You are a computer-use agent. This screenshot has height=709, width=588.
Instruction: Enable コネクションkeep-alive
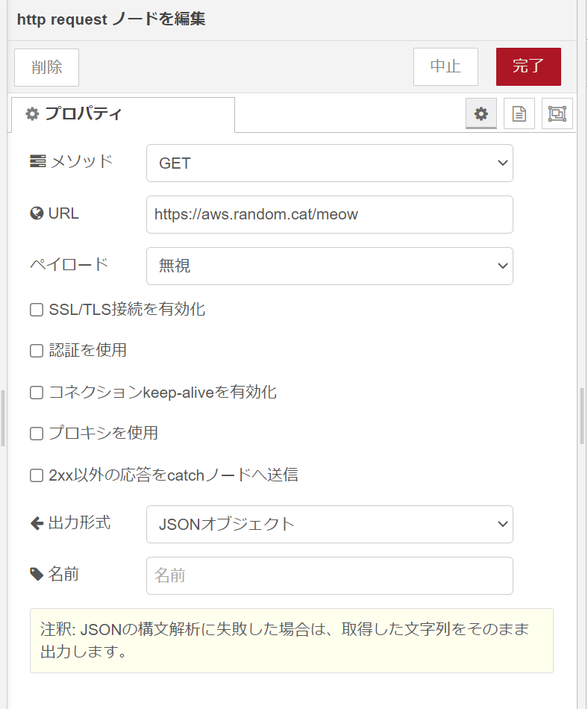pos(36,393)
